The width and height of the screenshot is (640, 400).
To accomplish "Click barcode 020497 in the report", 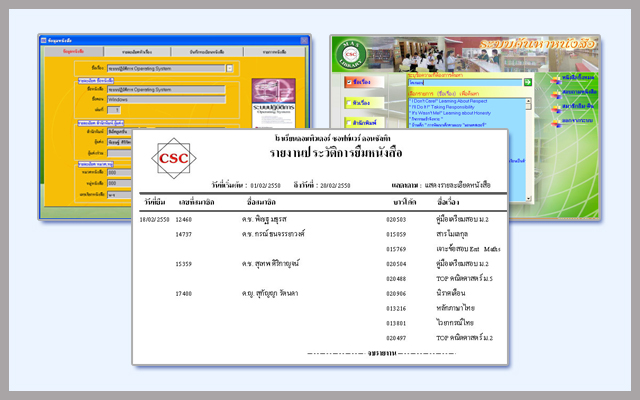I will 396,338.
